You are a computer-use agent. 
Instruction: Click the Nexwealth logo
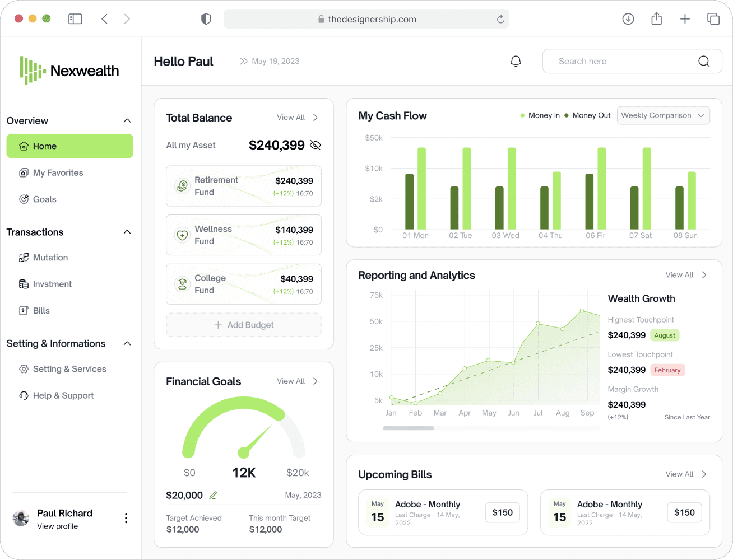[x=69, y=71]
